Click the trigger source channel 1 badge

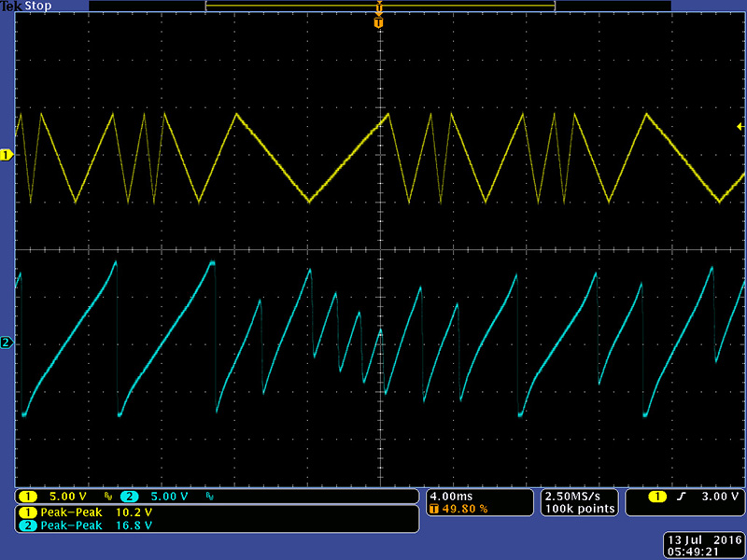click(x=657, y=497)
